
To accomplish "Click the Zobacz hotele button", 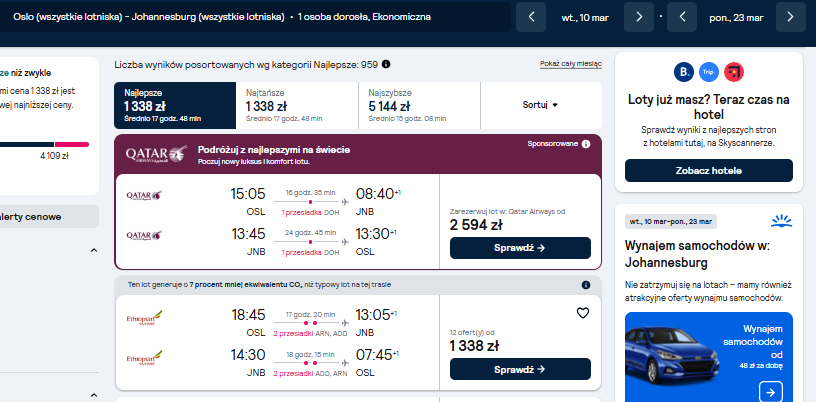I will pos(709,171).
